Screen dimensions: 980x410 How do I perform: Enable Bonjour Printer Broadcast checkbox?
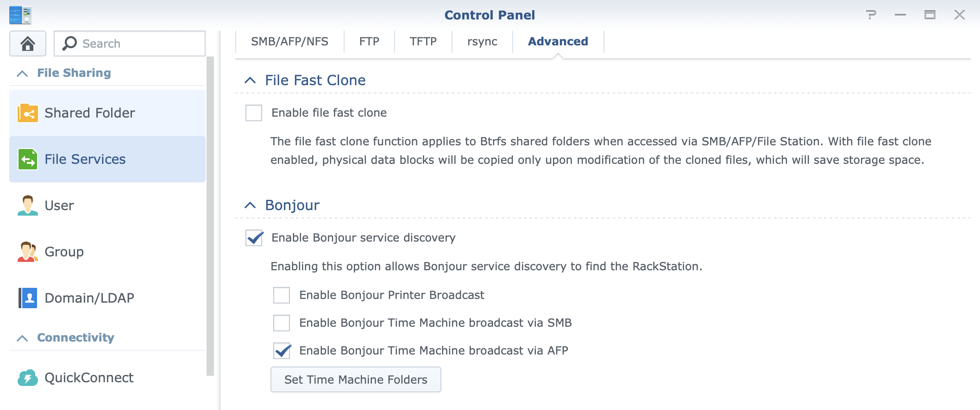282,295
